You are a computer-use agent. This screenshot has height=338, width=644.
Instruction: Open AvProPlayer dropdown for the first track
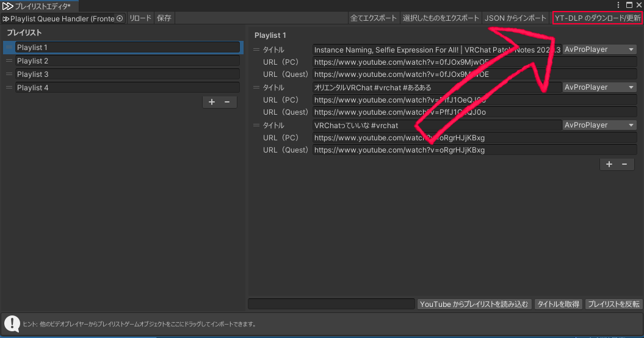(x=599, y=49)
